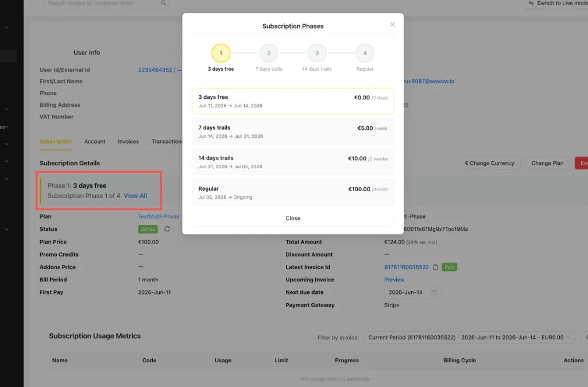The height and width of the screenshot is (387, 588).
Task: Select phase step 3 circle
Action: coord(317,53)
